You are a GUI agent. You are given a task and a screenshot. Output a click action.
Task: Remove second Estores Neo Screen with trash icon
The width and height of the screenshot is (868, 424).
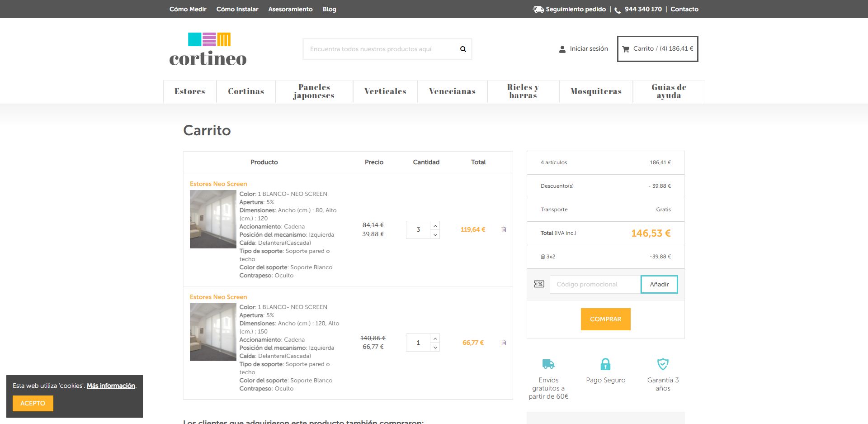coord(504,343)
